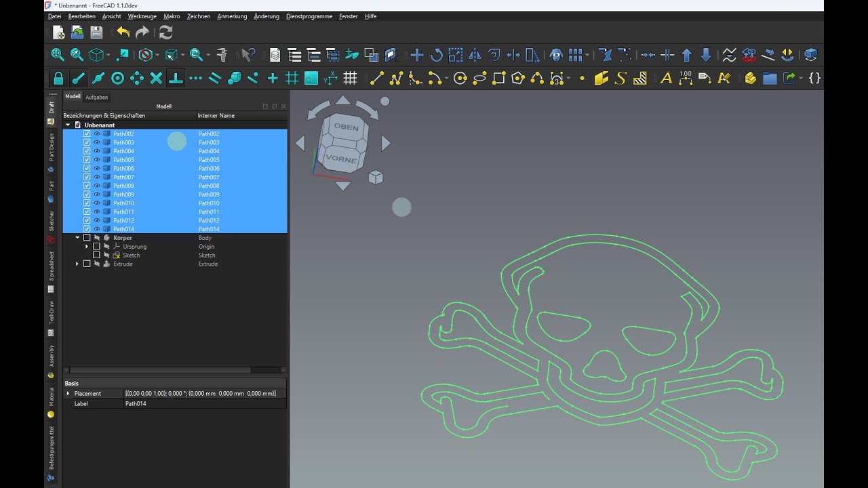Click the Draft Upgrade up-arrow icon
The height and width of the screenshot is (488, 868).
pos(686,55)
